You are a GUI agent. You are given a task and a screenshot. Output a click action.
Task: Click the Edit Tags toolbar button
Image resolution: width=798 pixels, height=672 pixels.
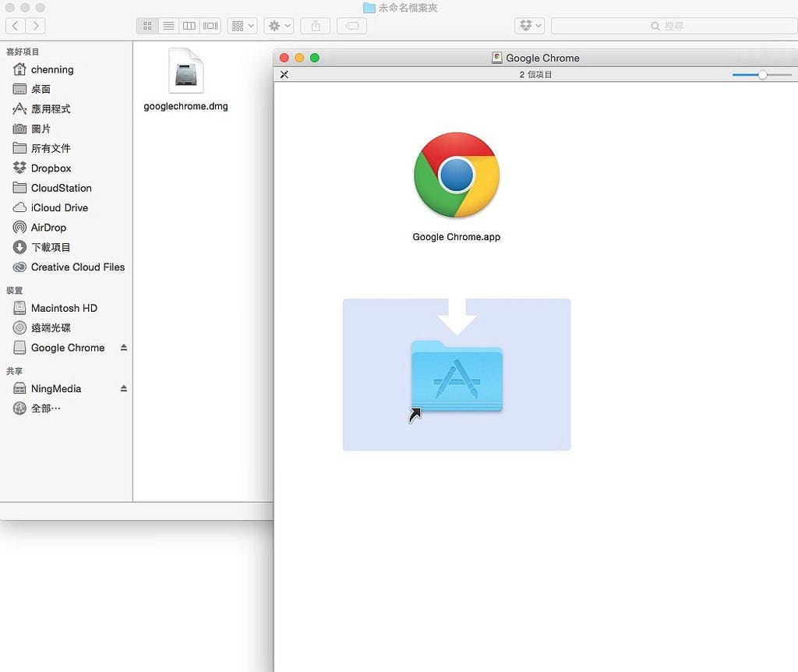(x=351, y=26)
